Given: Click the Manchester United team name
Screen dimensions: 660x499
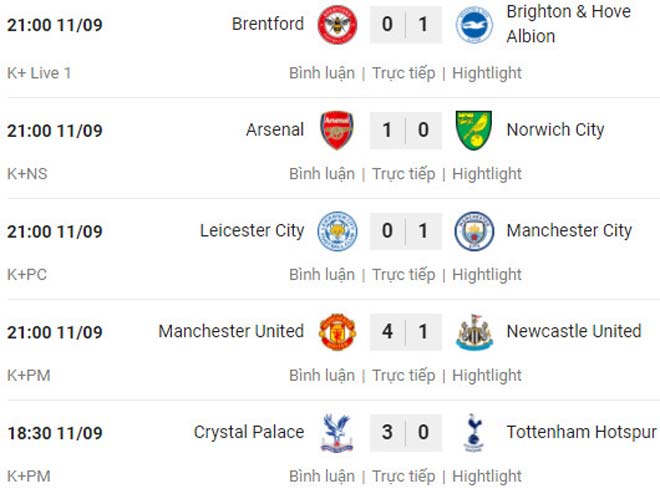Looking at the screenshot, I should [x=231, y=332].
